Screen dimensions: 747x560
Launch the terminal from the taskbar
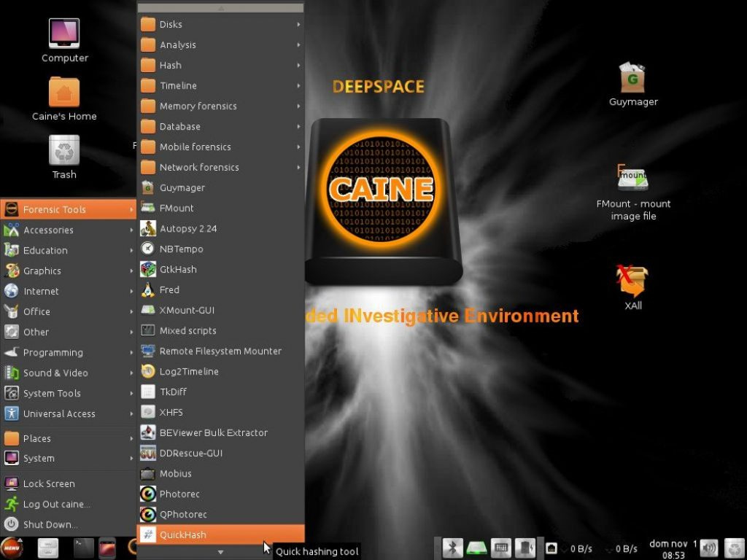click(x=84, y=548)
